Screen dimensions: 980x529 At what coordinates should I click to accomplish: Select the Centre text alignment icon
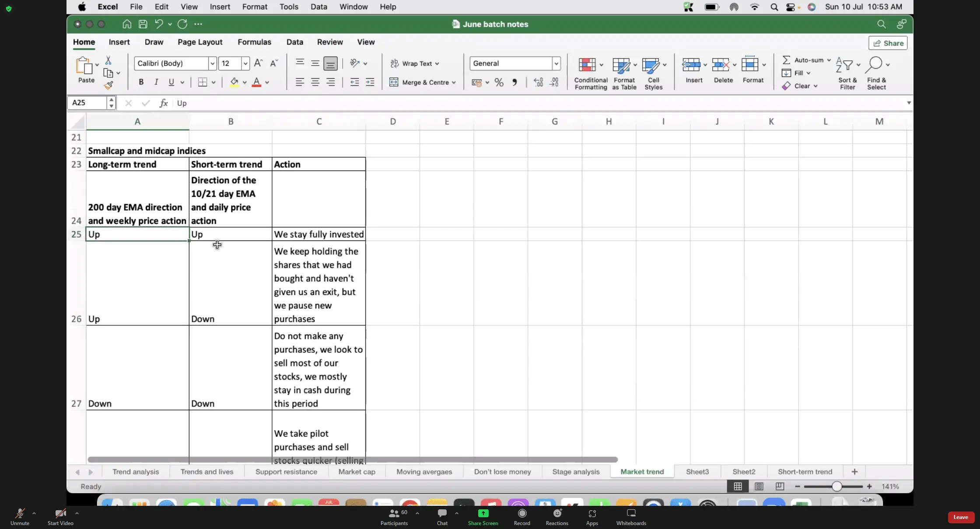tap(315, 82)
